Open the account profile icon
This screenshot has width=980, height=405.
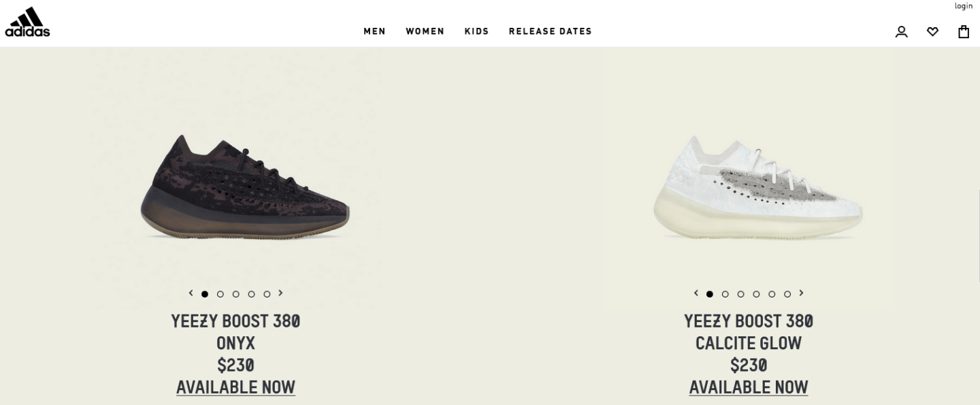click(x=901, y=31)
